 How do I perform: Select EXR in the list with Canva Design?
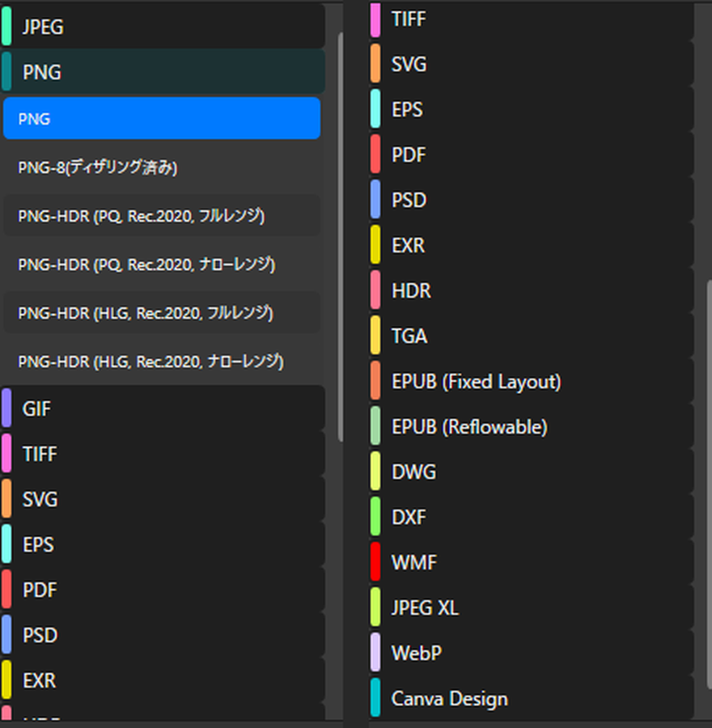coord(532,244)
